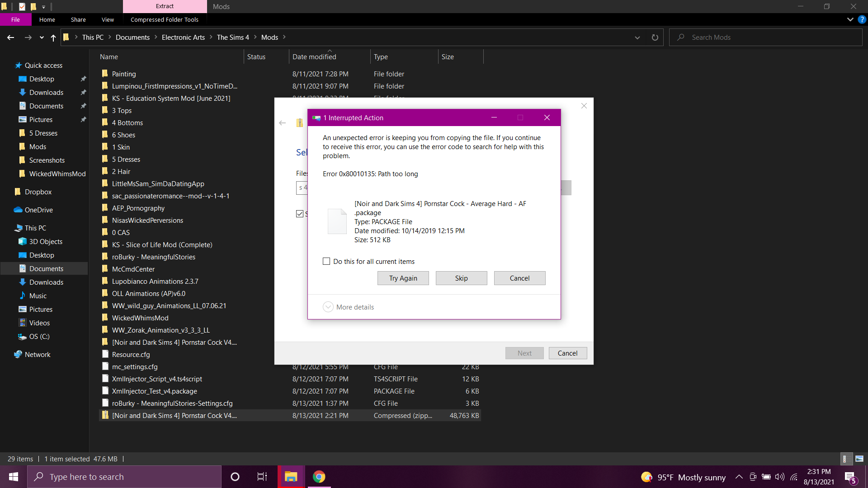868x488 pixels.
Task: Open the notification center icon
Action: pyautogui.click(x=850, y=478)
